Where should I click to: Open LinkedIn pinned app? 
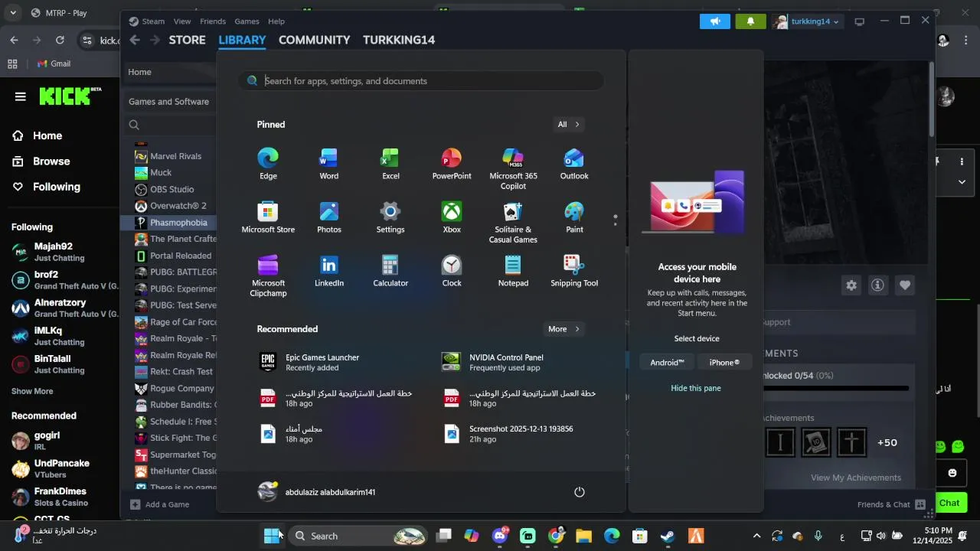[x=329, y=271]
